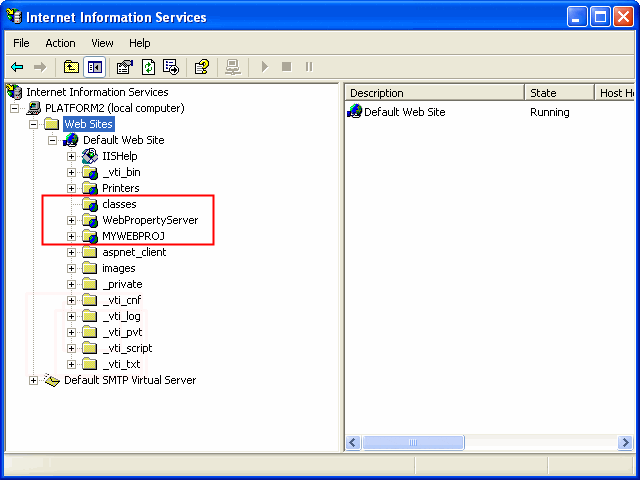Sort by the Description column header
640x480 pixels.
pos(434,93)
